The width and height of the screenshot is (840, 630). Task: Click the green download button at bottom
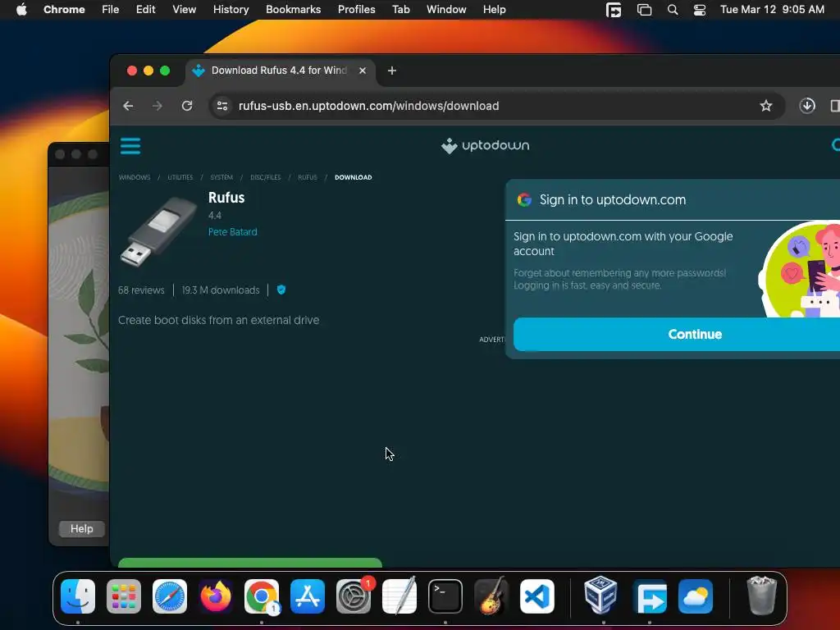pos(249,563)
